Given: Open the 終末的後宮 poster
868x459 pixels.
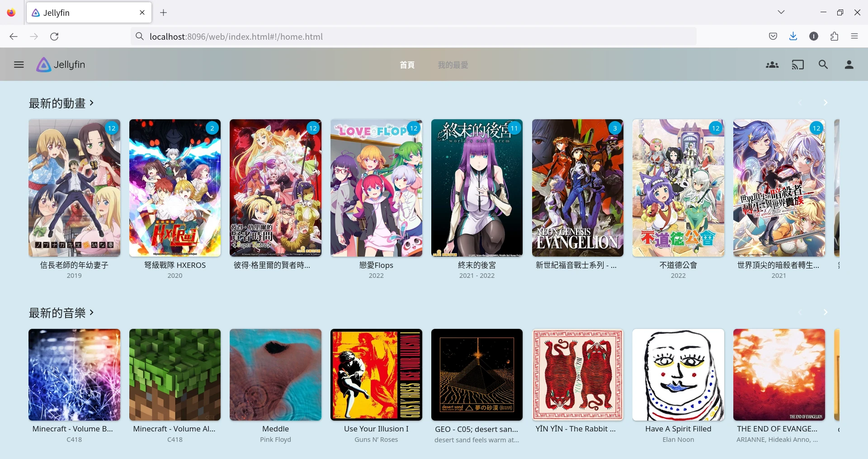Looking at the screenshot, I should click(477, 188).
